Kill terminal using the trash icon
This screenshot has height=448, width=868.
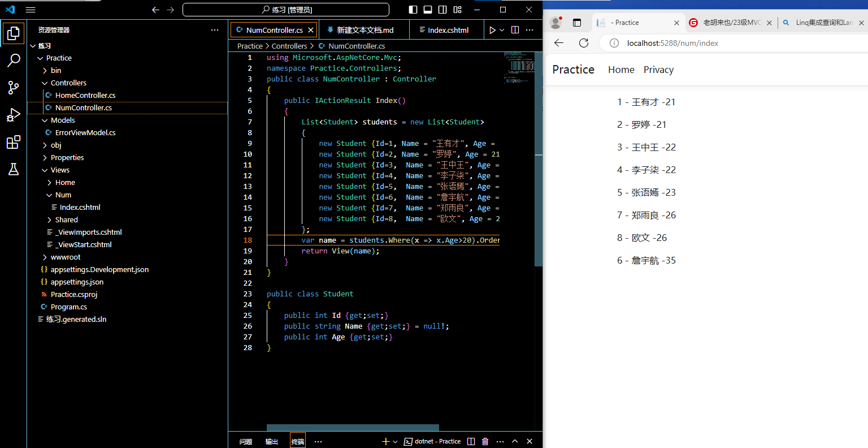click(x=485, y=441)
